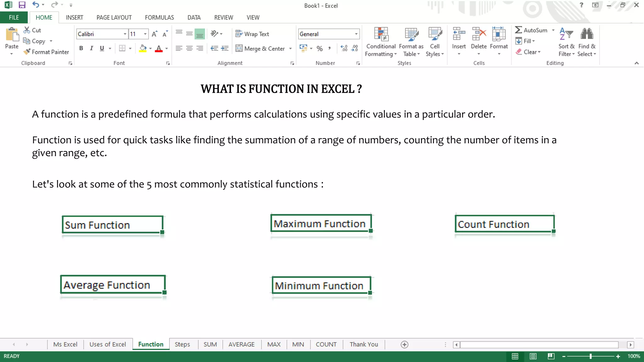Click the Cell Styles icon
This screenshot has height=362, width=644.
coord(435,35)
